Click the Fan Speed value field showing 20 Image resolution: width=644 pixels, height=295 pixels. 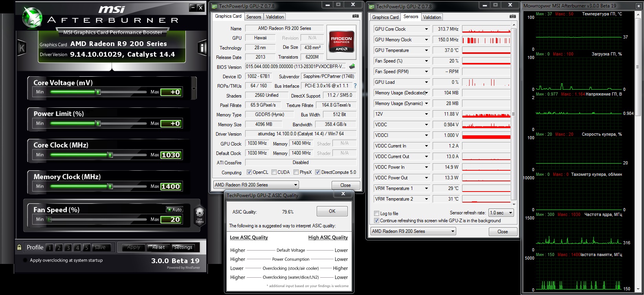point(171,219)
